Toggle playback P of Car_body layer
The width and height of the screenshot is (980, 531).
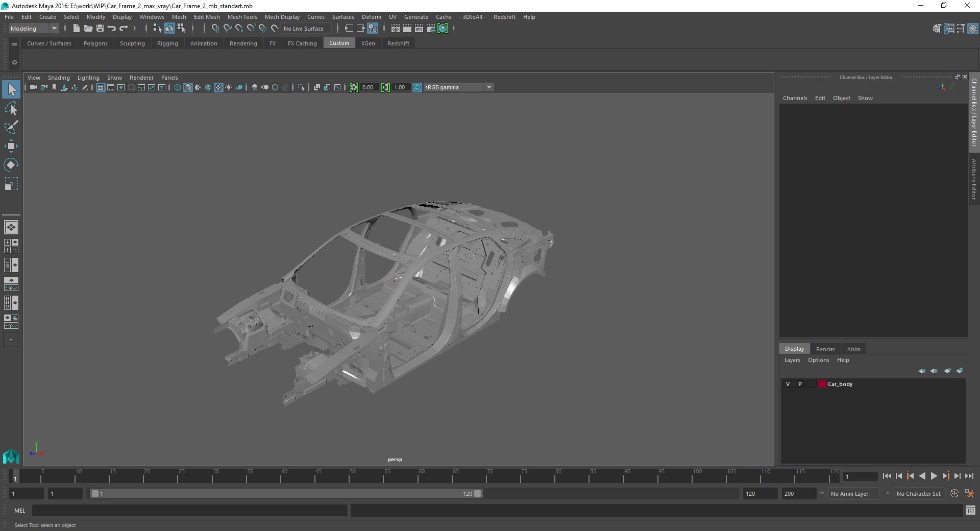click(x=800, y=384)
